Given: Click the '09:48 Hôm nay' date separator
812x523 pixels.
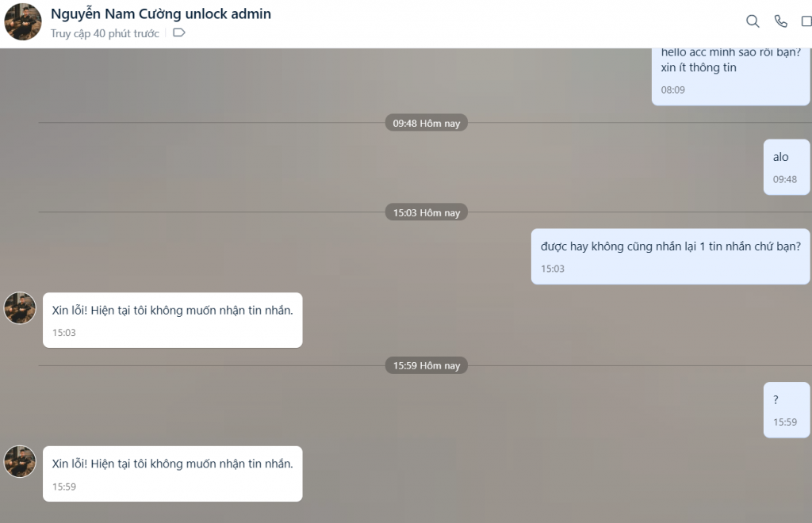Looking at the screenshot, I should (x=426, y=123).
